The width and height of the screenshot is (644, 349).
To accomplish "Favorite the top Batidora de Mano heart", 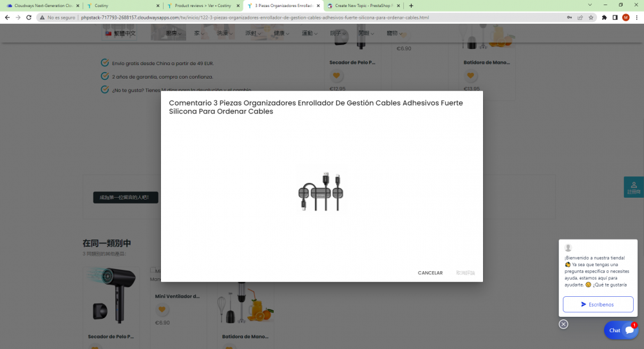I will [x=470, y=75].
